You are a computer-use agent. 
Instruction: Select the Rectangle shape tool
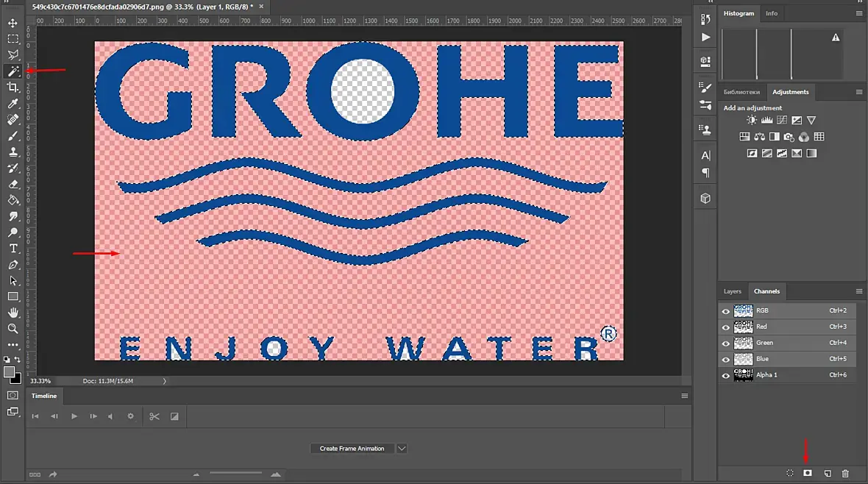pyautogui.click(x=13, y=297)
